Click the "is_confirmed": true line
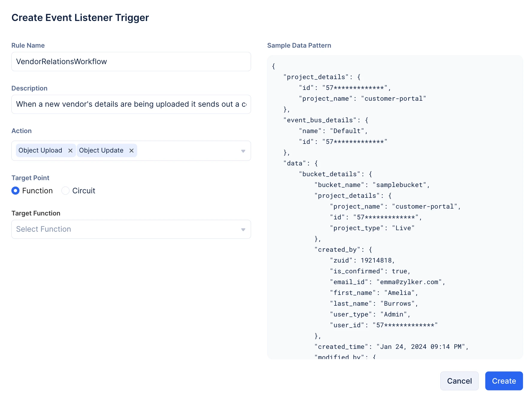Viewport: 532px width, 401px height. click(x=370, y=271)
